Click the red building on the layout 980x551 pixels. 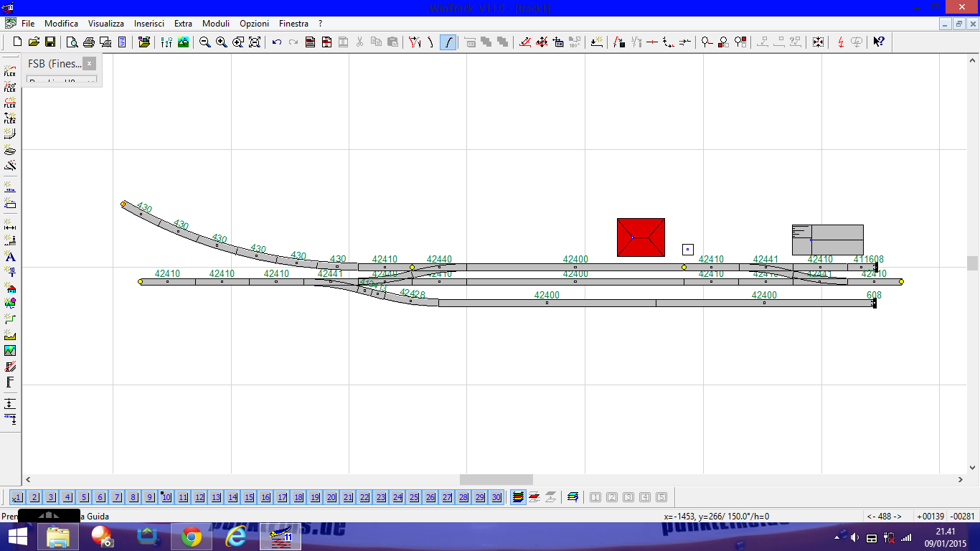coord(641,237)
